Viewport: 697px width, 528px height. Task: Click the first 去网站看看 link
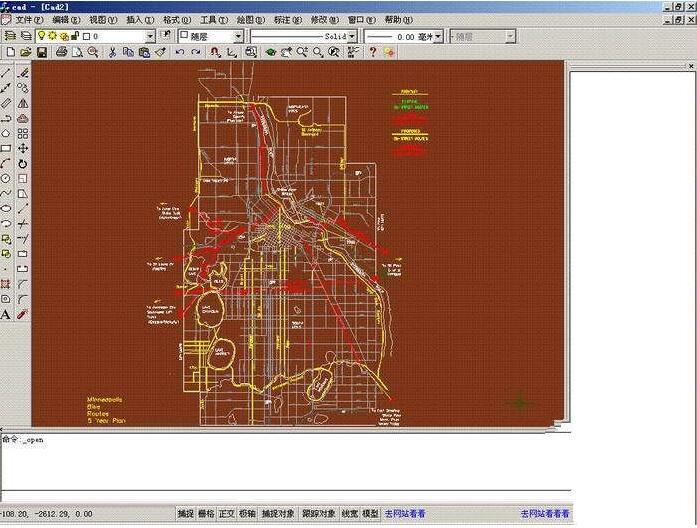point(405,514)
